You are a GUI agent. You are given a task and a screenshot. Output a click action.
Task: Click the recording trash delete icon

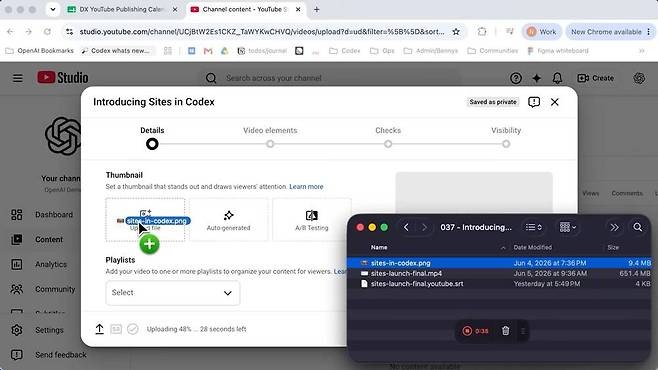pos(506,331)
